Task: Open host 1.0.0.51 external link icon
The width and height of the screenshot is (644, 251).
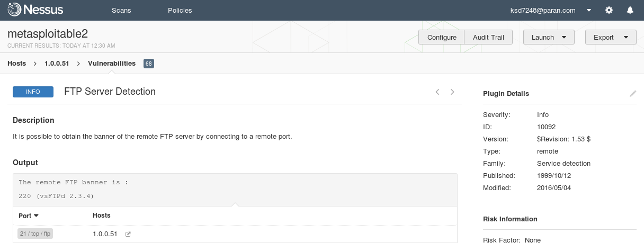Action: pyautogui.click(x=128, y=234)
